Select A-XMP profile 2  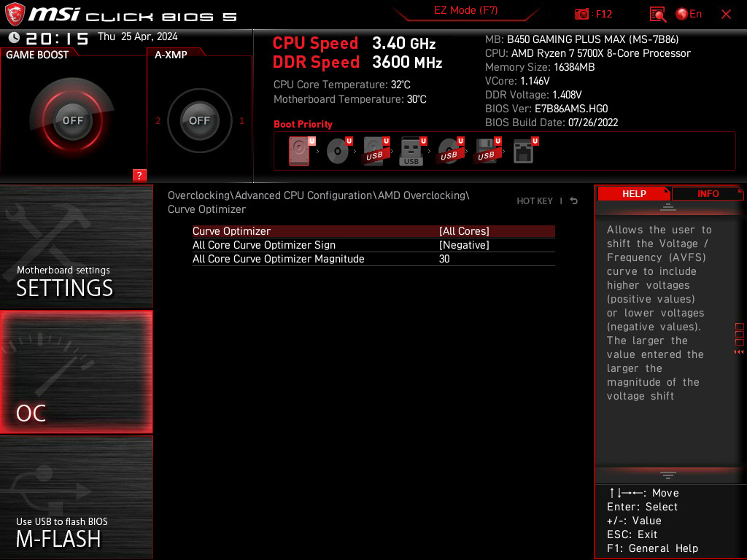(x=158, y=120)
